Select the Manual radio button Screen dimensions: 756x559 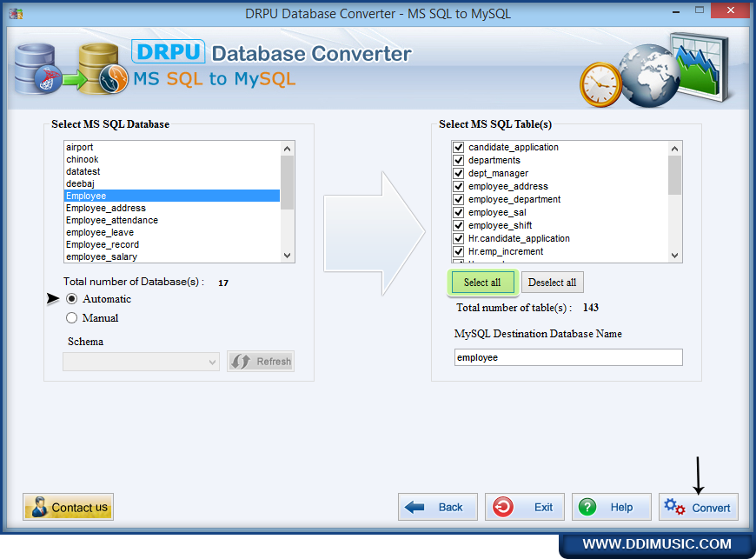tap(71, 318)
